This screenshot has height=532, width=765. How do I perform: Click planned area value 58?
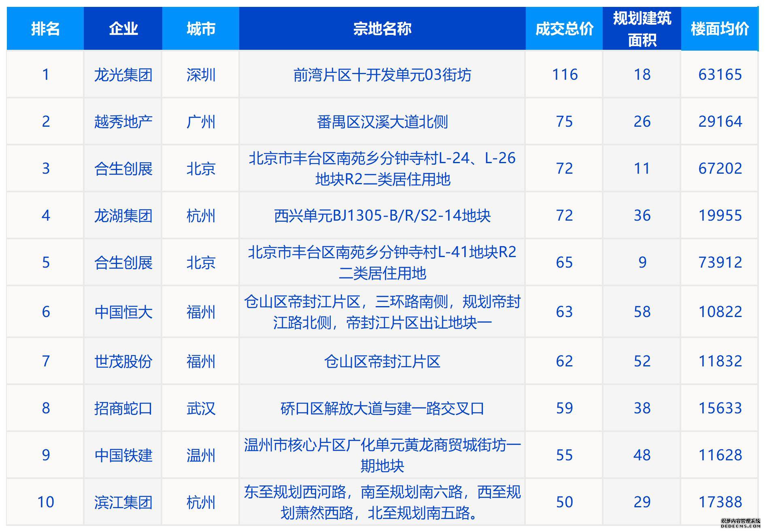(x=642, y=312)
